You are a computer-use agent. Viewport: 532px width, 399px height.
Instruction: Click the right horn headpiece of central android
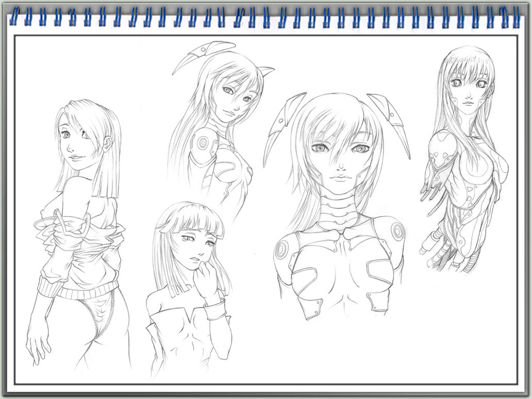393,121
